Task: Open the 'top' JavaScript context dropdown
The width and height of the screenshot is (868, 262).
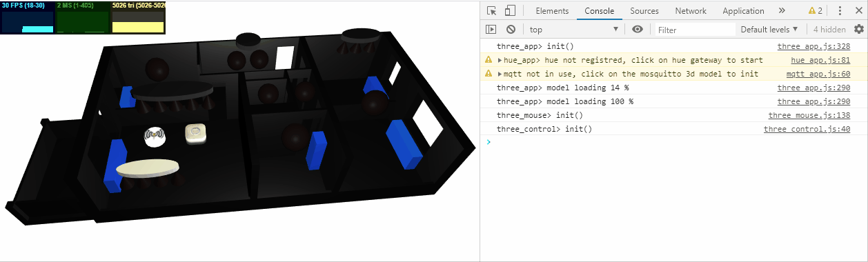Action: [573, 30]
